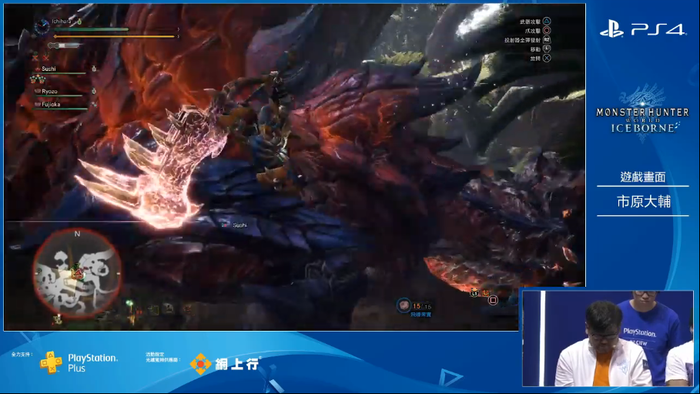700x394 pixels.
Task: Click the slinger ammo icon showing 15
Action: click(404, 305)
